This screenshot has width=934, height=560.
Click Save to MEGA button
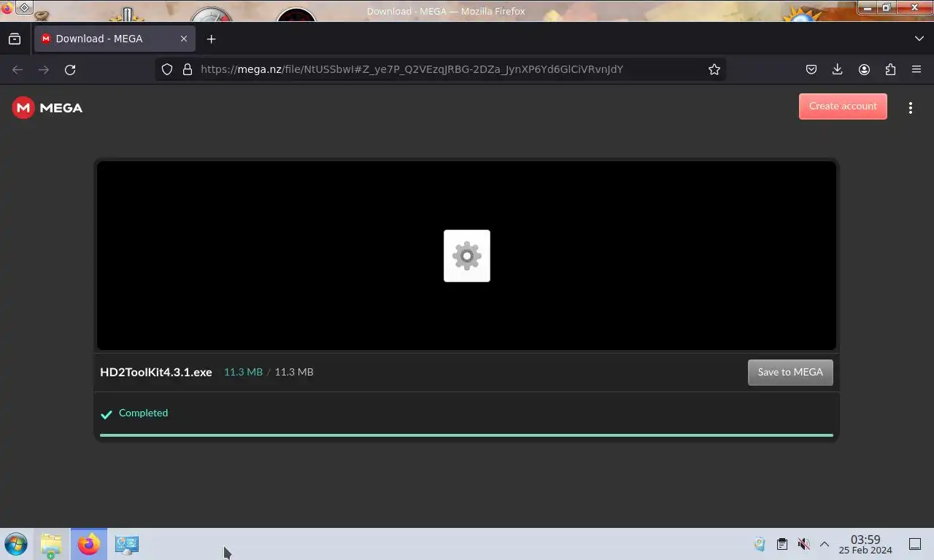click(x=790, y=373)
